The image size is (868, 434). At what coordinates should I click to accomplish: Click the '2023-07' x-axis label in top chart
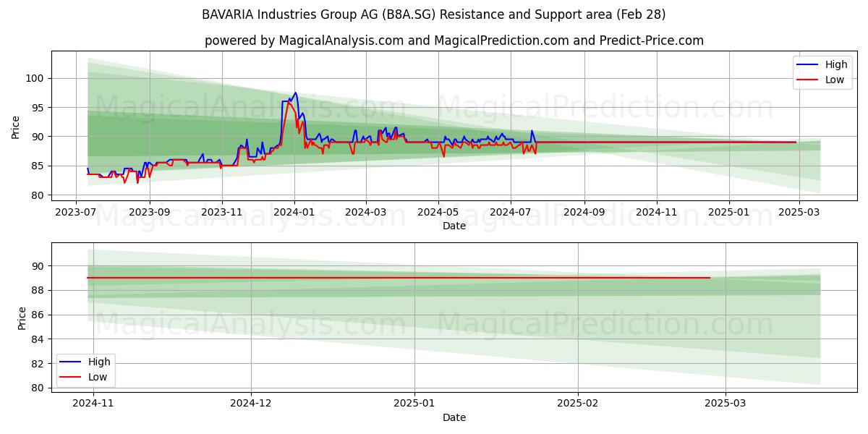[77, 213]
